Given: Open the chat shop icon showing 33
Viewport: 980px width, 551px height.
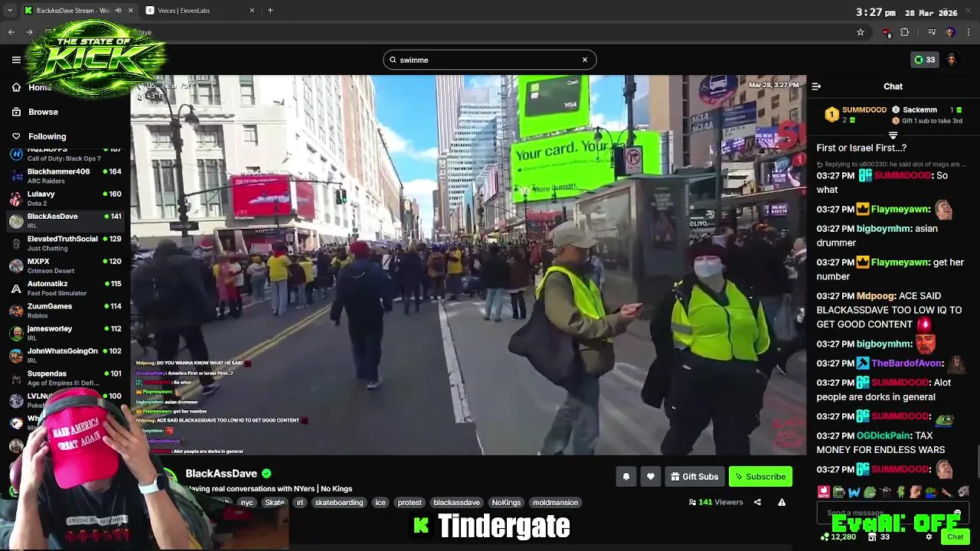Looking at the screenshot, I should [878, 537].
